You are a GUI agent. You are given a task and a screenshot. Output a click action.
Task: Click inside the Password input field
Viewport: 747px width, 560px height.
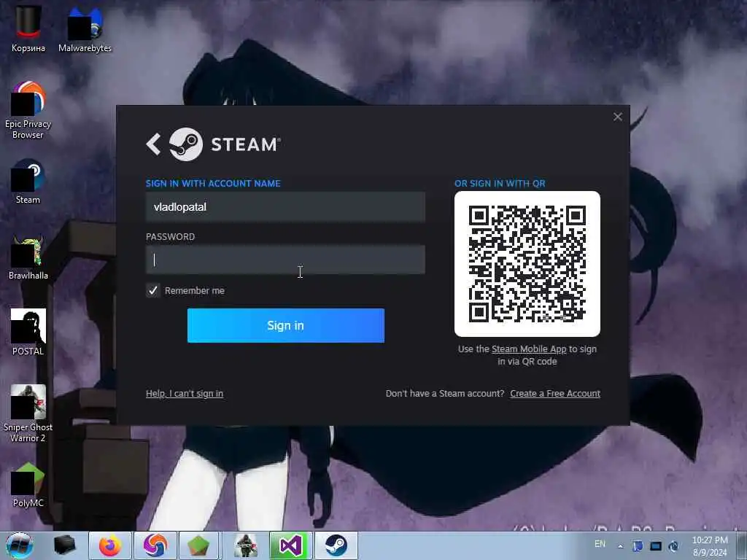click(x=285, y=260)
